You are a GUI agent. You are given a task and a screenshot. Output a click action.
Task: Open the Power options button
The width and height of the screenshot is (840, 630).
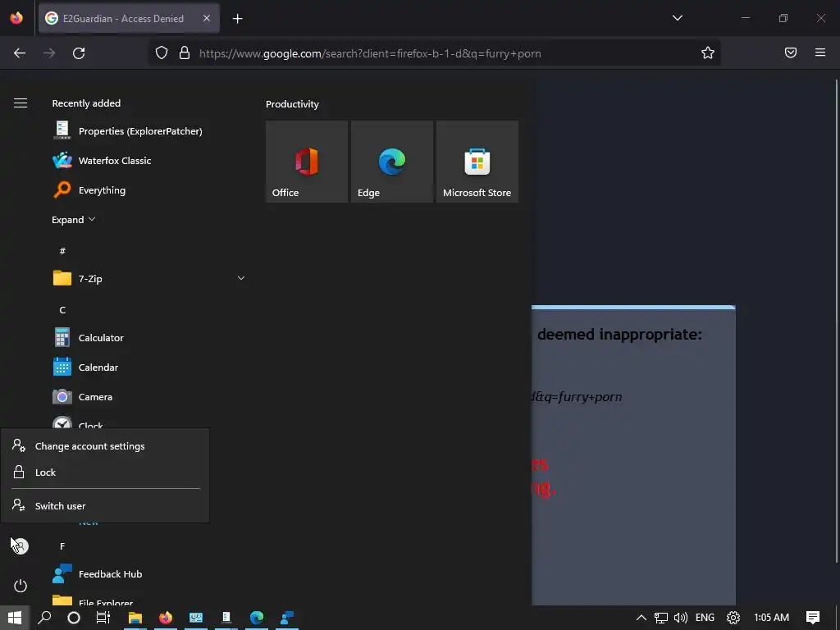[x=21, y=586]
